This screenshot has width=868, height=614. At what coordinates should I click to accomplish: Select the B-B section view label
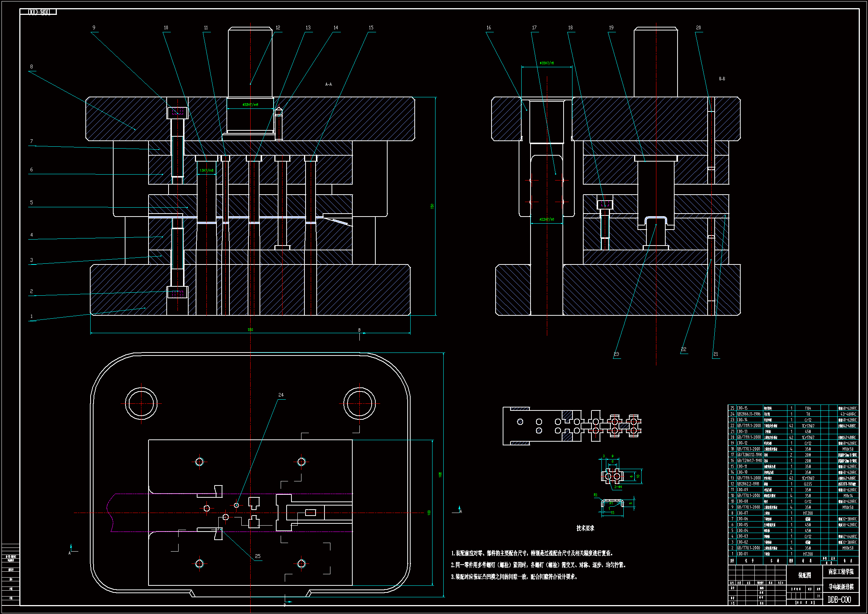click(x=722, y=79)
